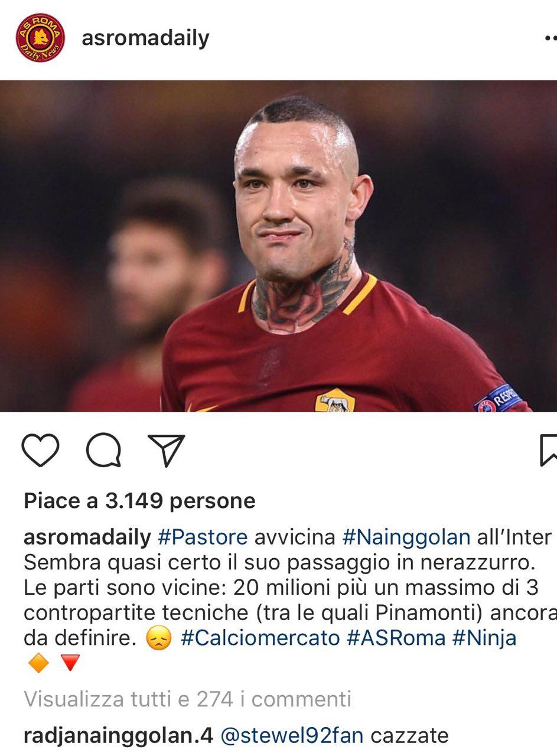Screen dimensions: 557x756
Task: Expand all 274 comments
Action: 188,700
